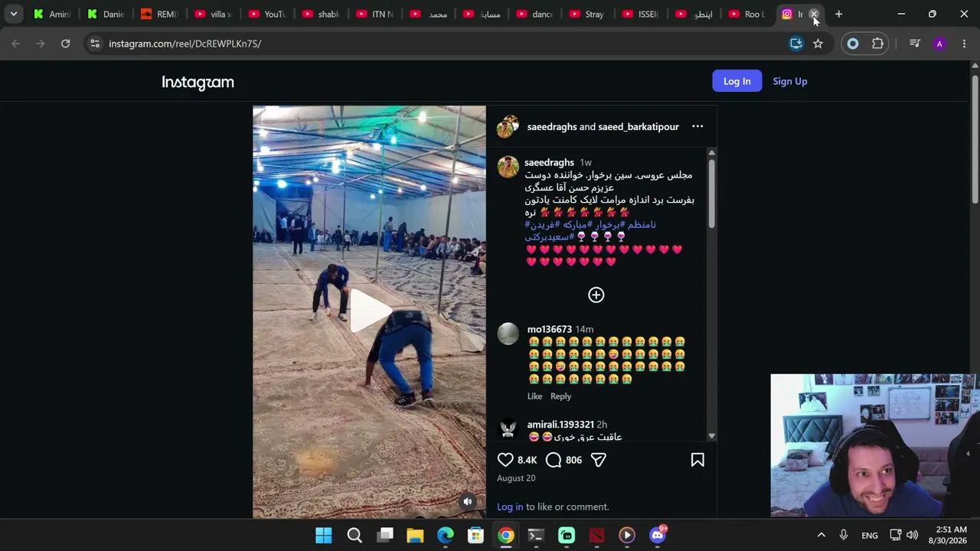Open a new tab with plus button

click(838, 14)
